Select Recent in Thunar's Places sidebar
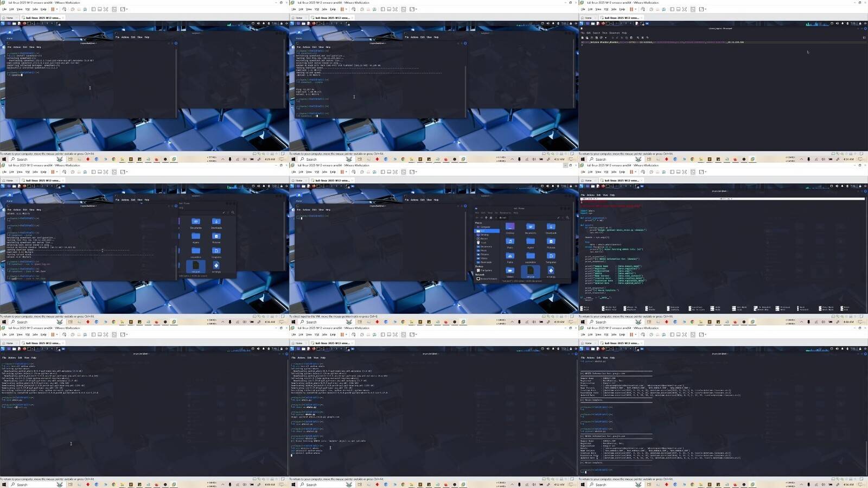Viewport: 868px width, 488px height. point(483,239)
